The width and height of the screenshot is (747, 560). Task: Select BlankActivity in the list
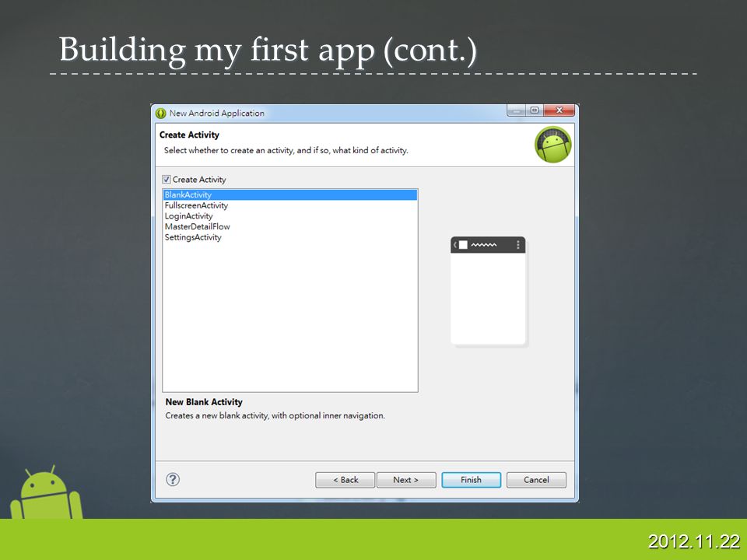(x=289, y=194)
